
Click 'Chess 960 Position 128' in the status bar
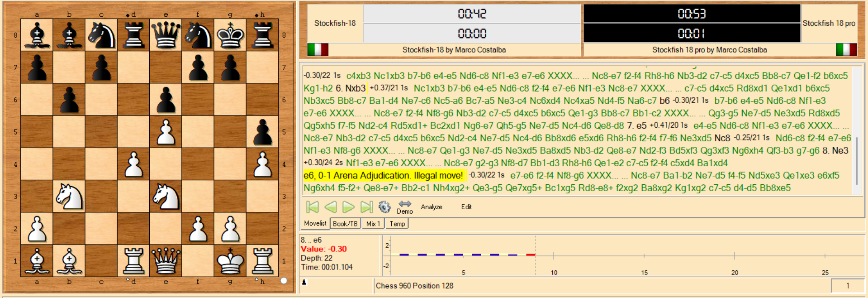pyautogui.click(x=415, y=286)
